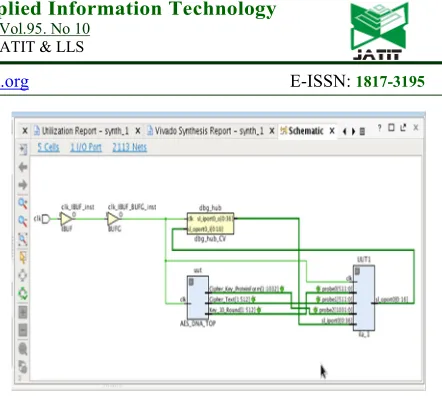Select the yellow dbg_hub block
This screenshot has width=442, height=400.
(x=210, y=224)
